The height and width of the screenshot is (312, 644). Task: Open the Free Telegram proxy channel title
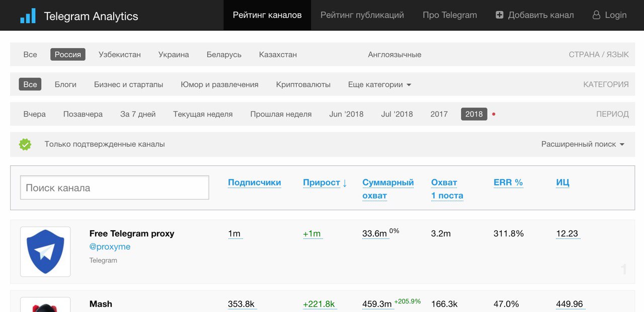point(132,234)
